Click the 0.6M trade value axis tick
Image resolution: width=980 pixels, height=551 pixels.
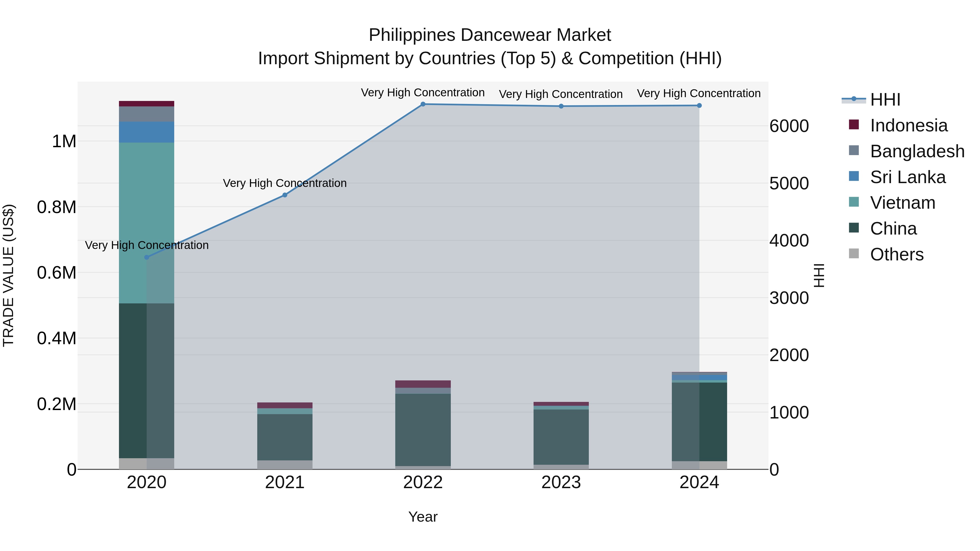(57, 273)
